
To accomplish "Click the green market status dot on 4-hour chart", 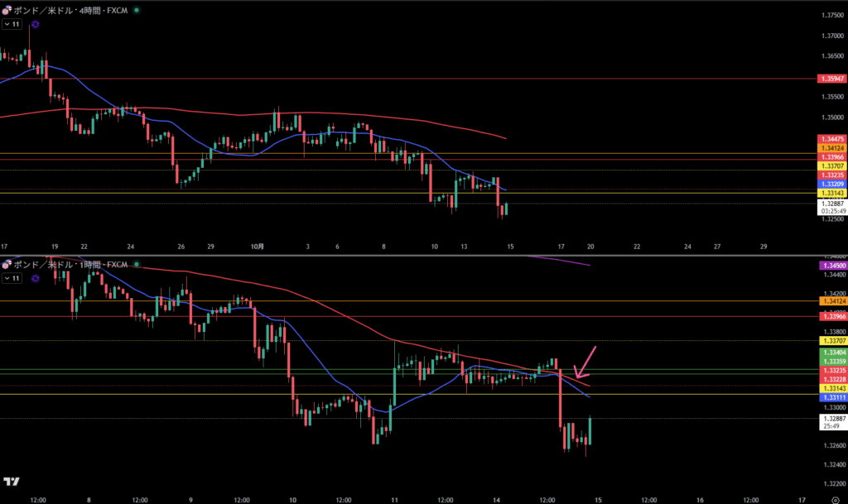I will [137, 10].
